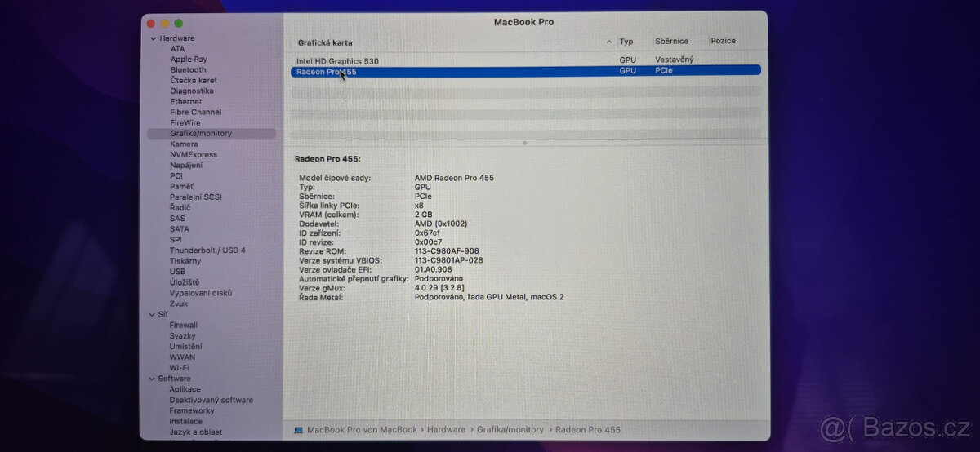The width and height of the screenshot is (980, 452).
Task: Select Řadič in the sidebar
Action: click(181, 208)
